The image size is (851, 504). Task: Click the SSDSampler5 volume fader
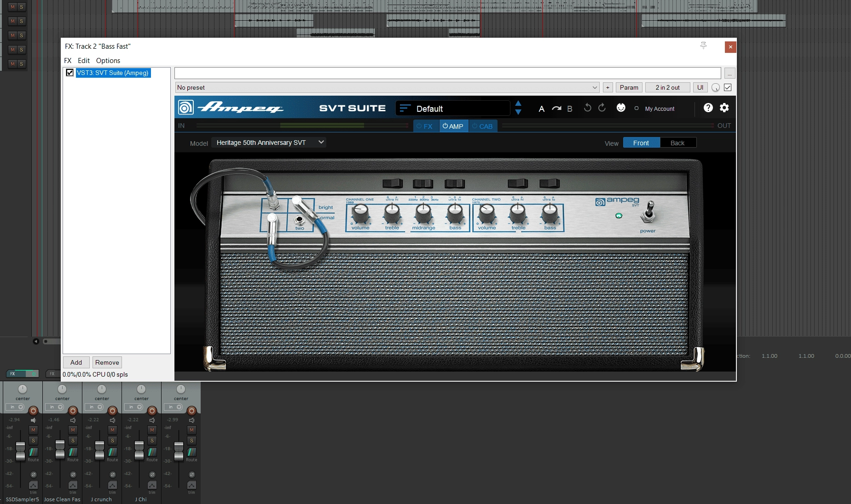pyautogui.click(x=20, y=451)
